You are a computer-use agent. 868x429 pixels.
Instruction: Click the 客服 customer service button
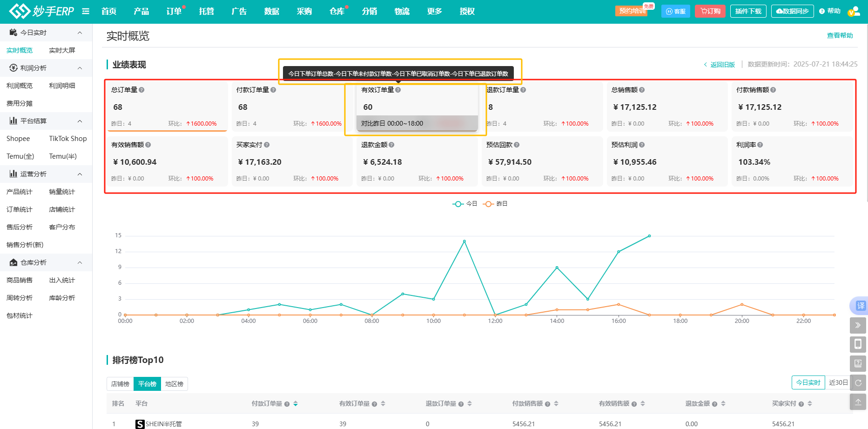[676, 11]
